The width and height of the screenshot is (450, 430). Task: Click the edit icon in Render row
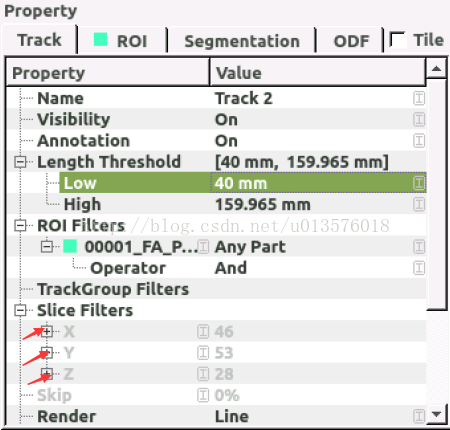pyautogui.click(x=419, y=416)
